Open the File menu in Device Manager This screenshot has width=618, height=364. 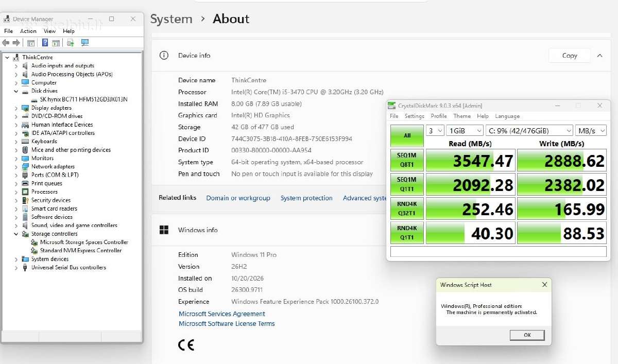click(8, 31)
